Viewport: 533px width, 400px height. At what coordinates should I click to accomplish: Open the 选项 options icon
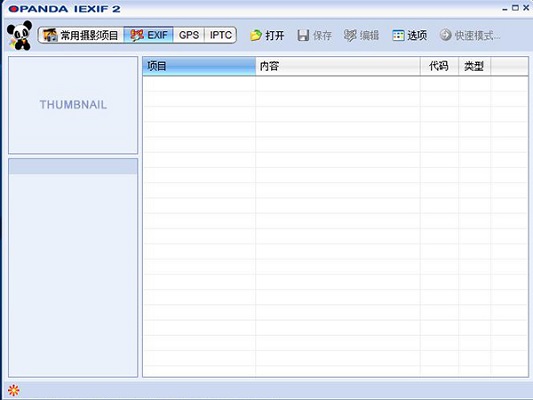[398, 35]
